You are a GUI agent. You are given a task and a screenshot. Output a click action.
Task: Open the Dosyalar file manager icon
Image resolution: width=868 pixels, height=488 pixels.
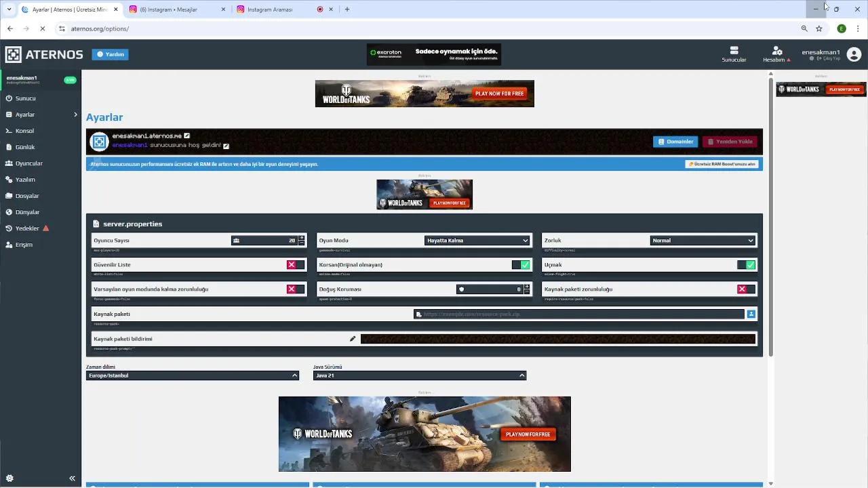click(x=27, y=196)
